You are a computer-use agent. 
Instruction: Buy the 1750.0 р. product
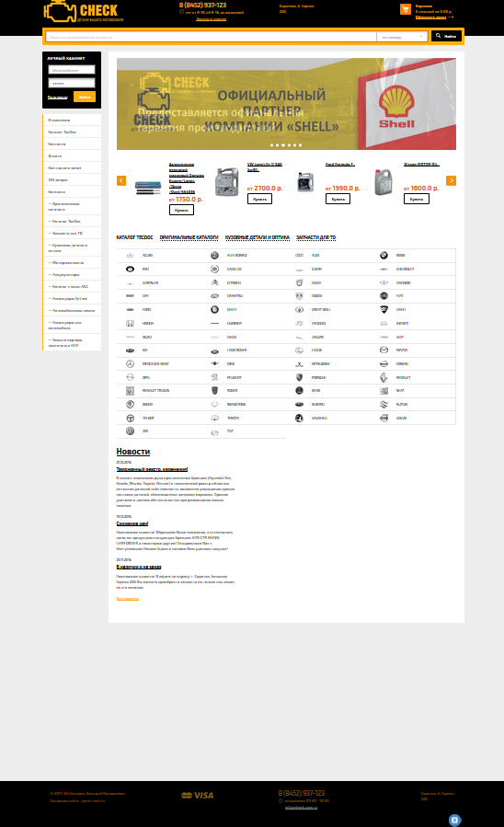coord(181,210)
